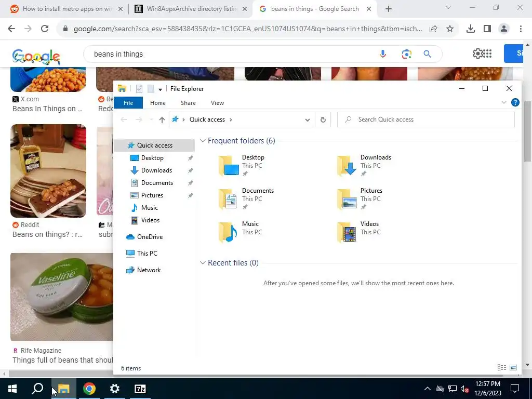The image size is (532, 399).
Task: Click the Chrome address bar URL
Action: [x=248, y=29]
